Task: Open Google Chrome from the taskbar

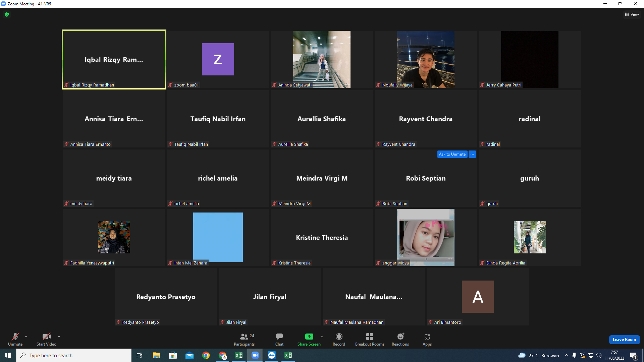Action: 206,355
